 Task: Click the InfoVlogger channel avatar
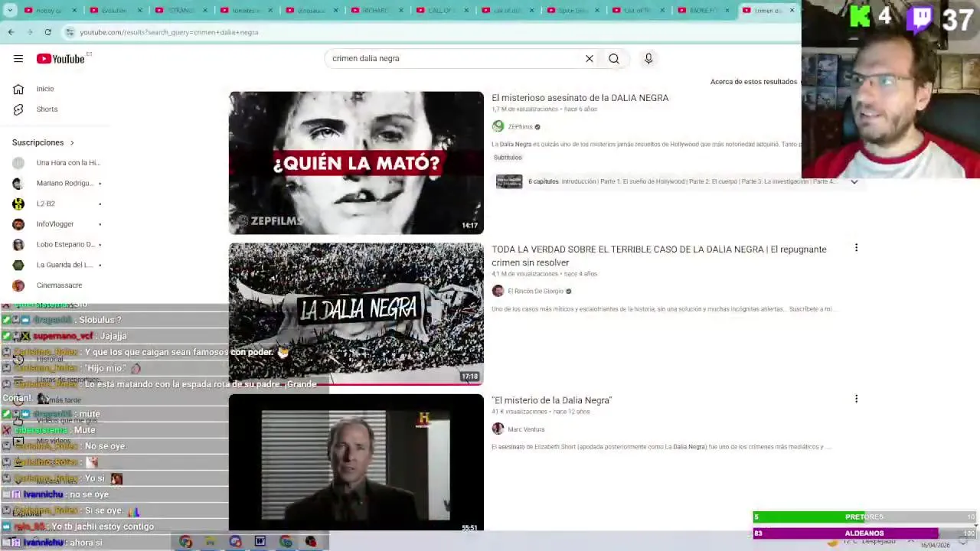tap(18, 224)
